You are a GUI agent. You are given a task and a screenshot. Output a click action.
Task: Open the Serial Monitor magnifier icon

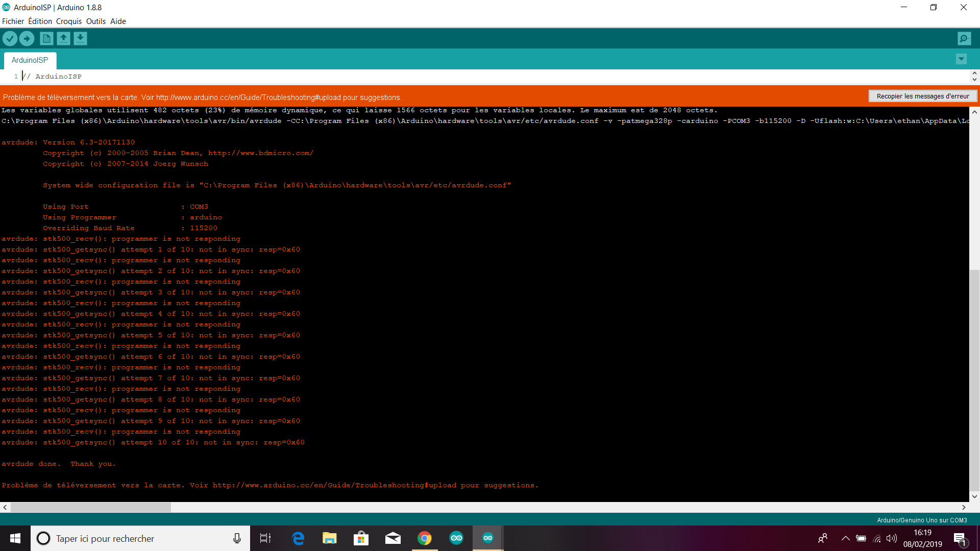964,38
